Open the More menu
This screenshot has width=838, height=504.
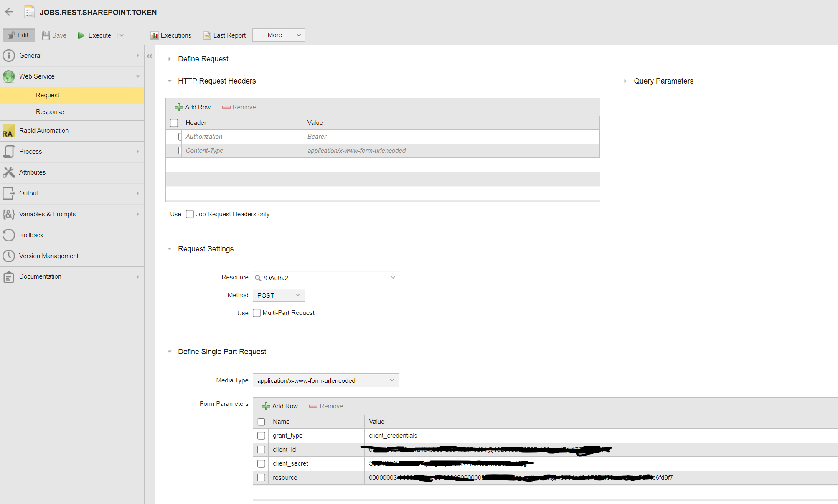278,35
